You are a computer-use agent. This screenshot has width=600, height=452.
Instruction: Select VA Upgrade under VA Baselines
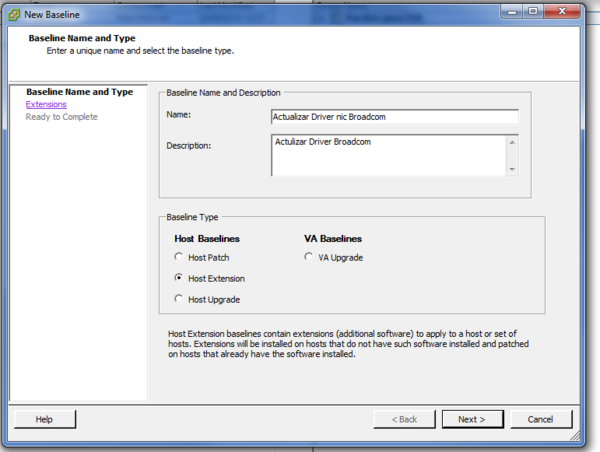click(310, 258)
